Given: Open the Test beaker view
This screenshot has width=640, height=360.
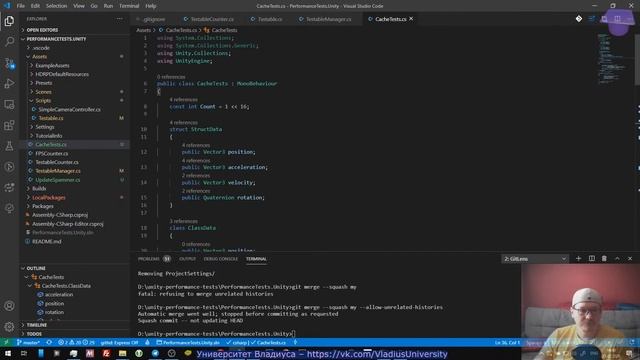Looking at the screenshot, I should 9,146.
